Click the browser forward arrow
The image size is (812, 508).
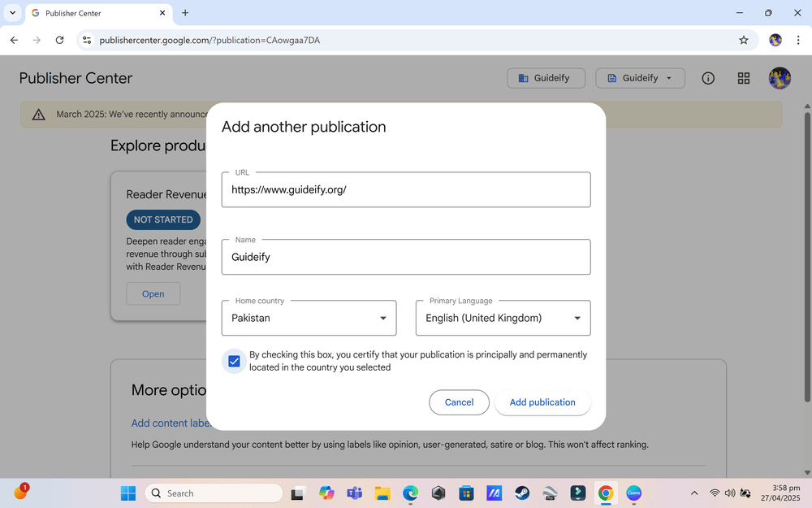(37, 40)
